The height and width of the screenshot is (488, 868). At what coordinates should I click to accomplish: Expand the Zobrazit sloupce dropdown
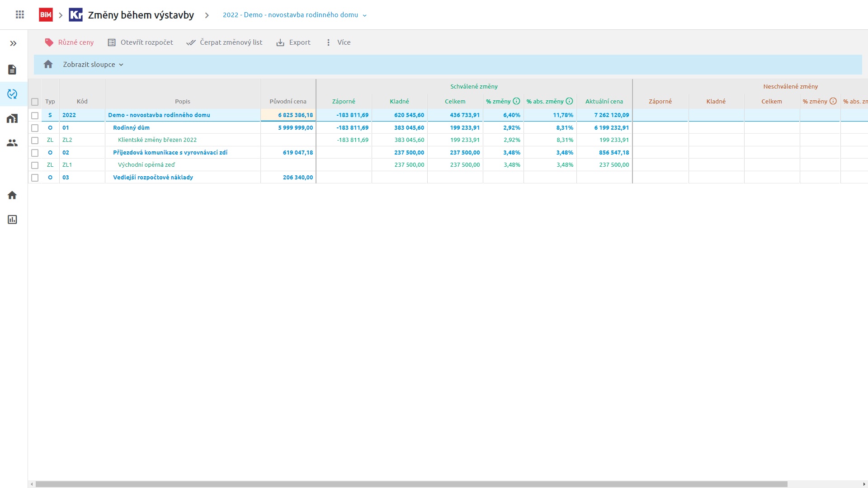[x=93, y=65]
